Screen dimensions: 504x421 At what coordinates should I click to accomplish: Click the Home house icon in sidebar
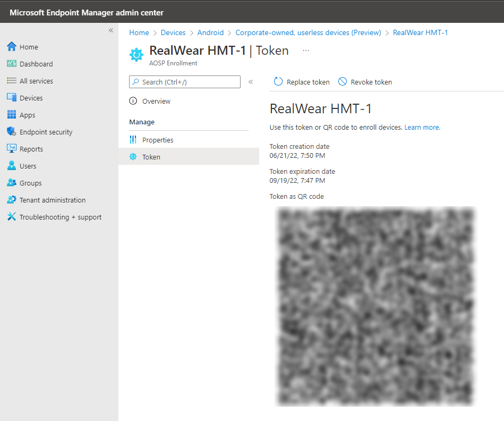(12, 47)
